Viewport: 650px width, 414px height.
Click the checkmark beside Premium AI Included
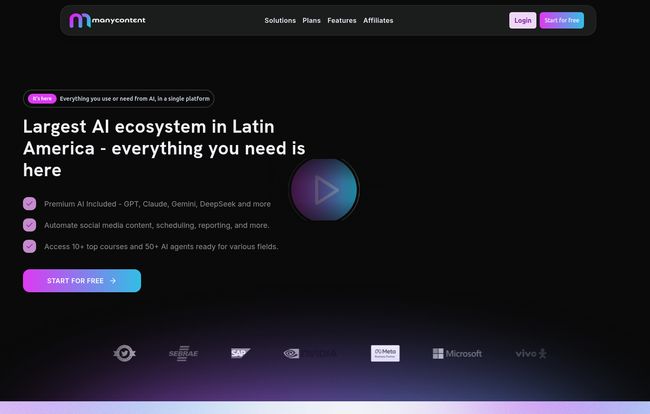(x=30, y=203)
